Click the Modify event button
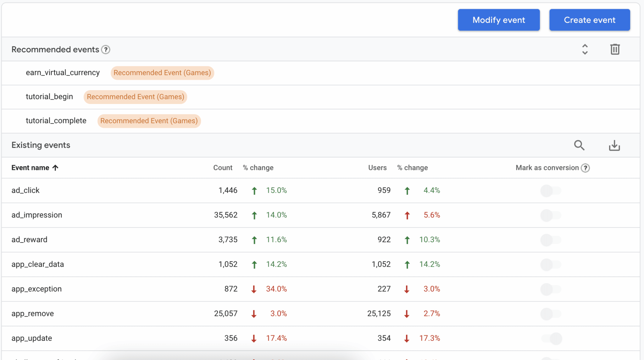 pos(499,20)
